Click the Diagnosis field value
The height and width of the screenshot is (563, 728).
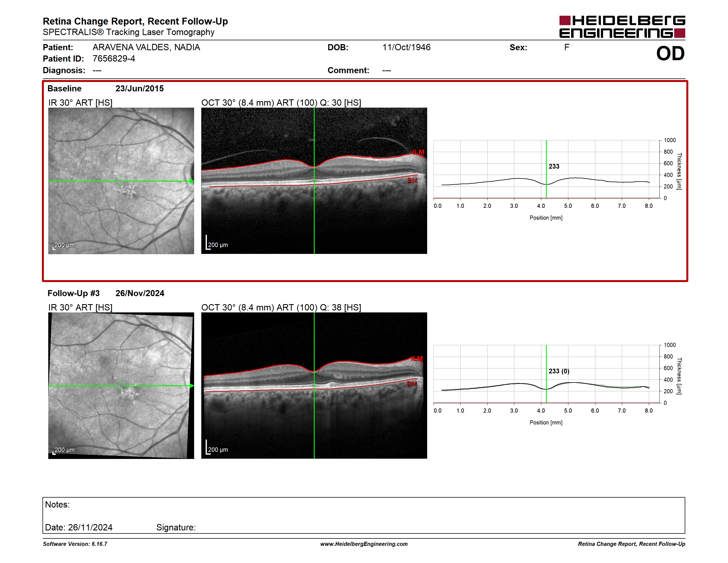(97, 70)
